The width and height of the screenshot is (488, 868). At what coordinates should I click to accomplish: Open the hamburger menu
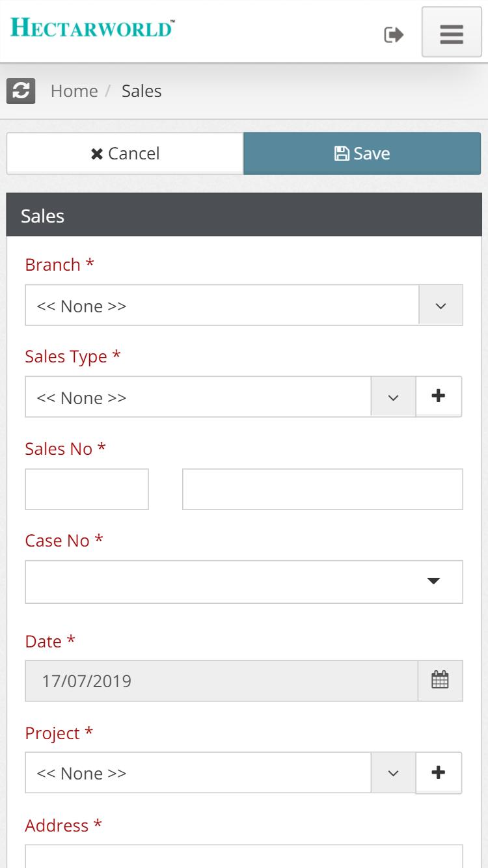click(452, 33)
